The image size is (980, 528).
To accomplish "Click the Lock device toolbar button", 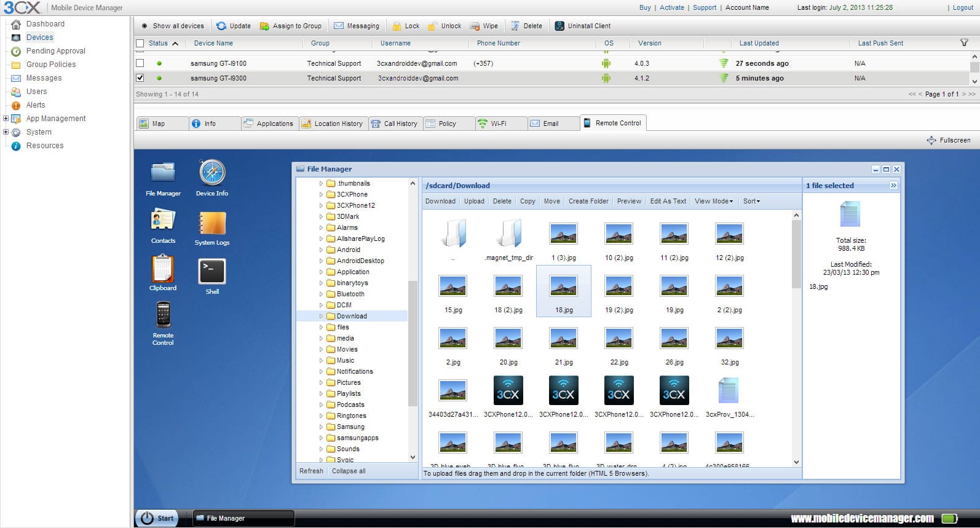I will point(406,26).
